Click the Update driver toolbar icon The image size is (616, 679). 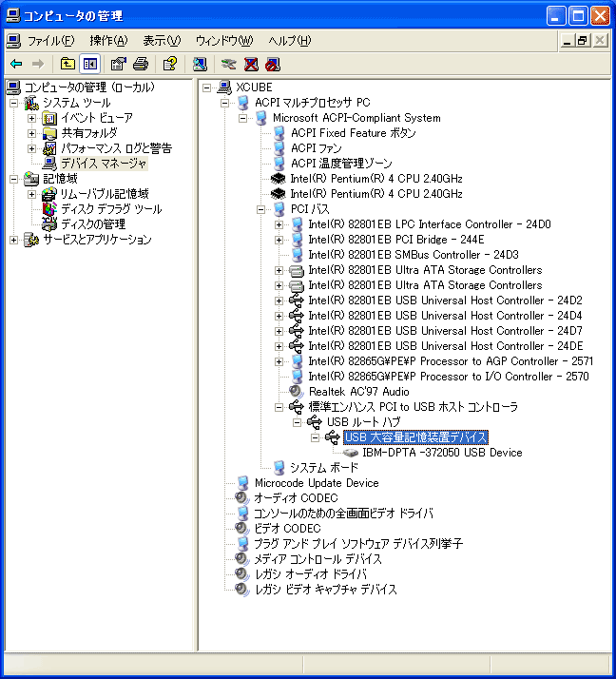[228, 64]
